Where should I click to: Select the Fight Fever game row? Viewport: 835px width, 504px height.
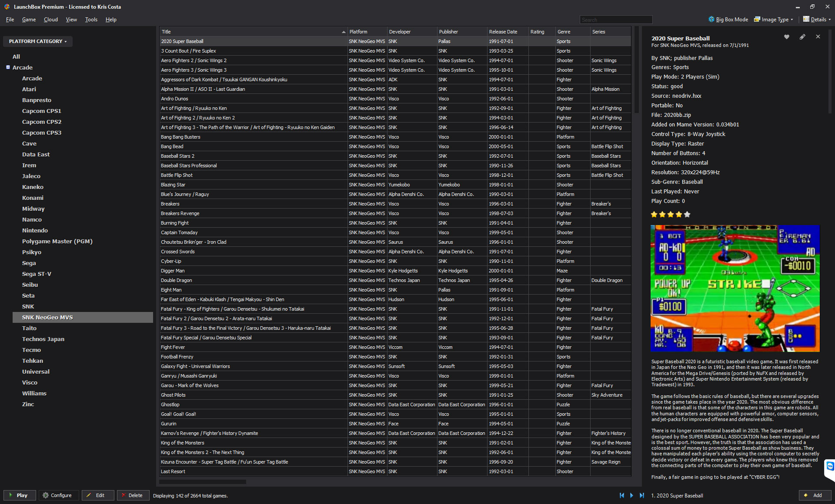point(395,347)
